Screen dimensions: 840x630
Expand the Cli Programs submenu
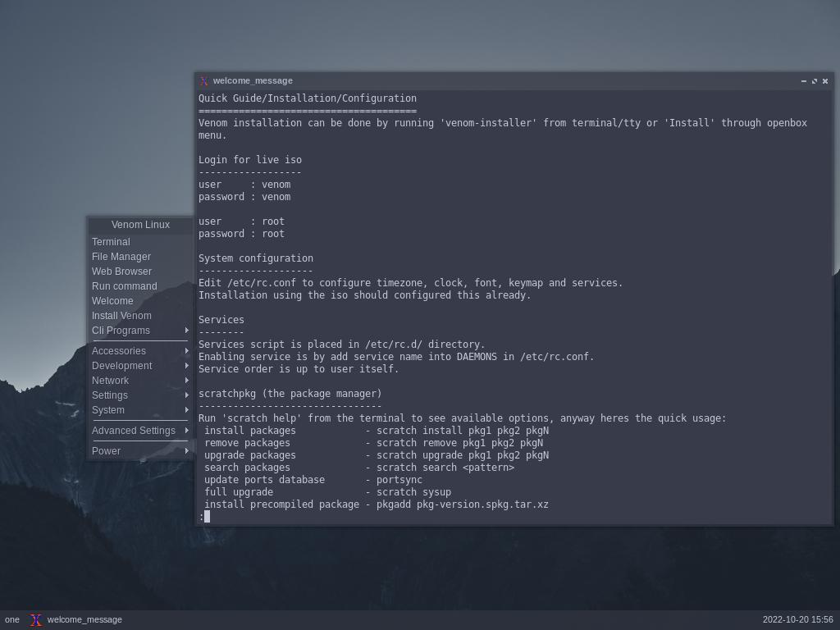point(139,331)
